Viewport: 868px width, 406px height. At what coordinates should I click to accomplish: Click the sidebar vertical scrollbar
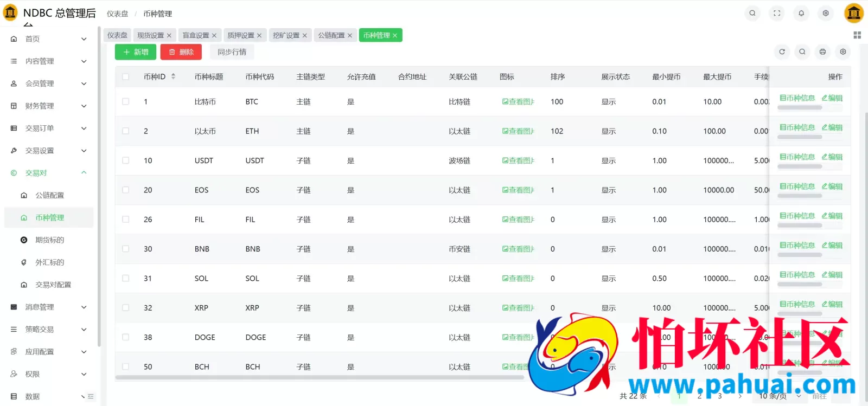[x=99, y=186]
